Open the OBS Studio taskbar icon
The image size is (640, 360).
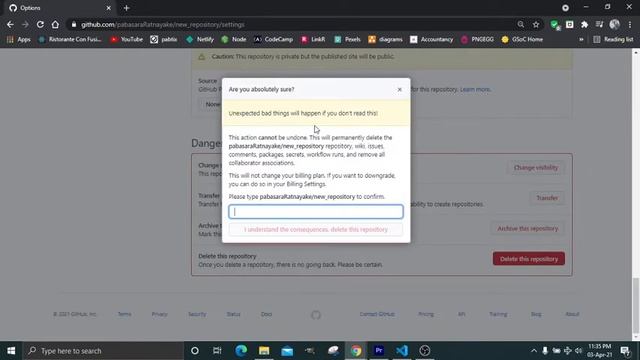click(x=424, y=351)
